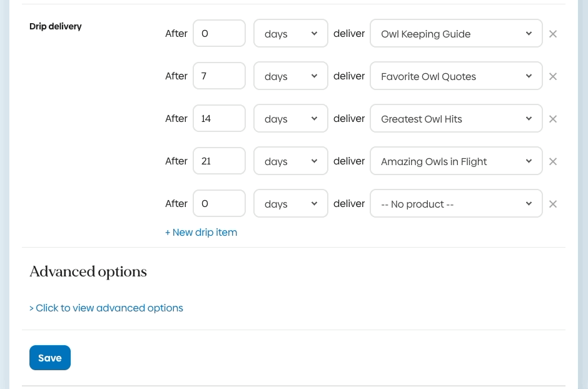Screen dimensions: 588x389
Task: Click the delay field containing 21
Action: click(x=219, y=161)
